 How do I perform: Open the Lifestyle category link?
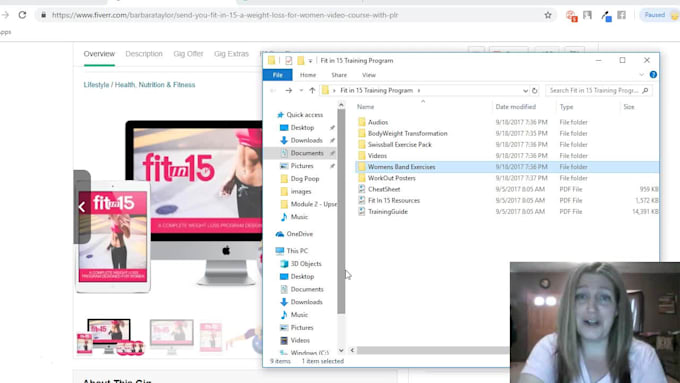coord(96,85)
